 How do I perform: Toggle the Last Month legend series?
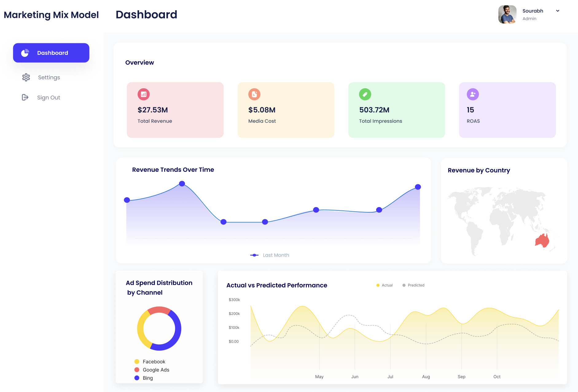click(x=270, y=255)
